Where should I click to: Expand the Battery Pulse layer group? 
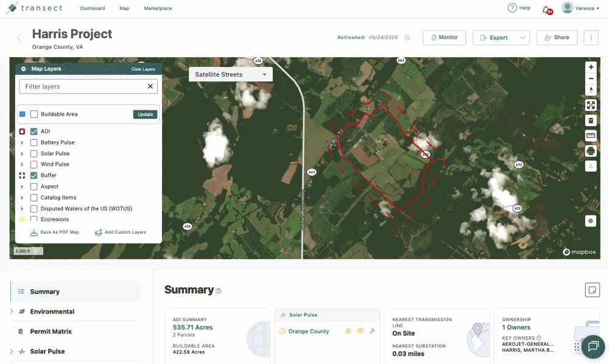click(22, 142)
